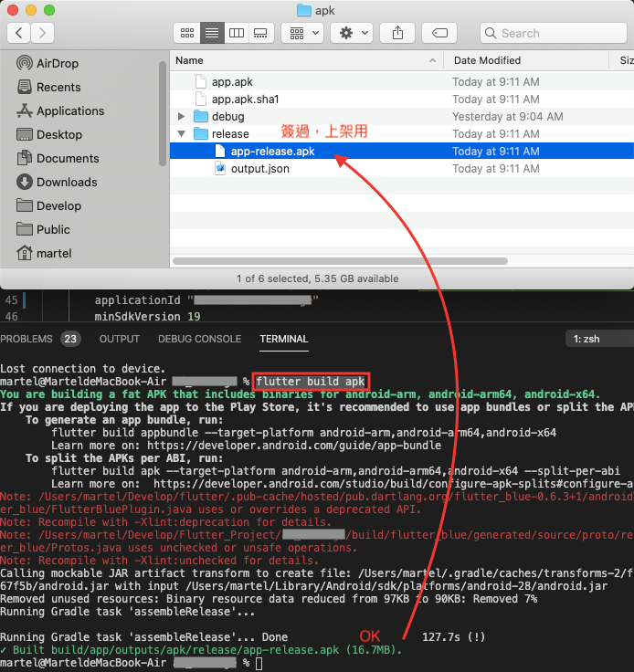Open Recents in the sidebar
The height and width of the screenshot is (672, 634).
coord(48,87)
